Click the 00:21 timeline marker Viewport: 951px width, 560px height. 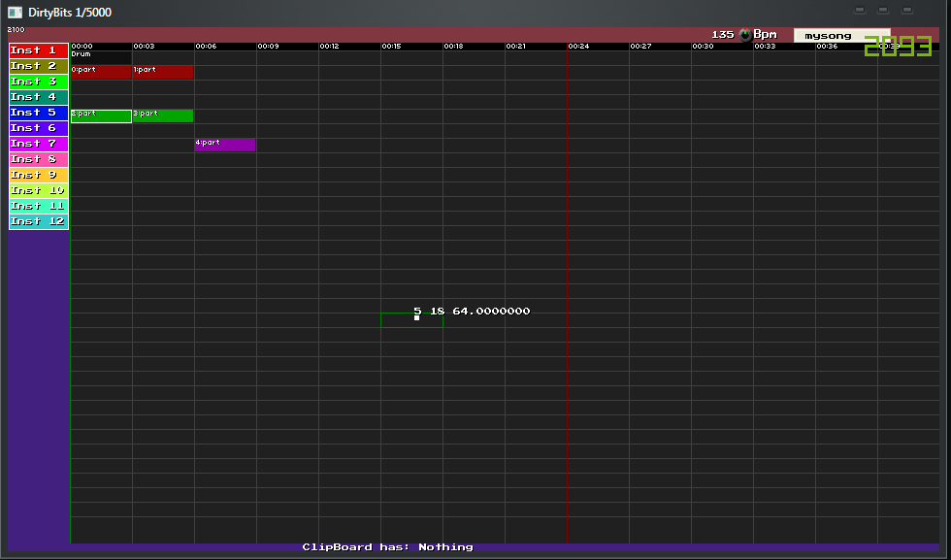(515, 47)
